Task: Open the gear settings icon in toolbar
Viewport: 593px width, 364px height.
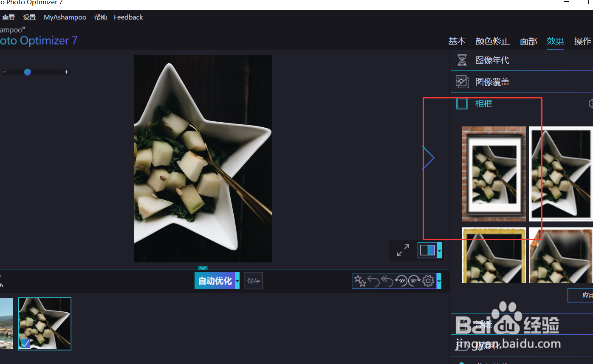Action: click(x=428, y=281)
